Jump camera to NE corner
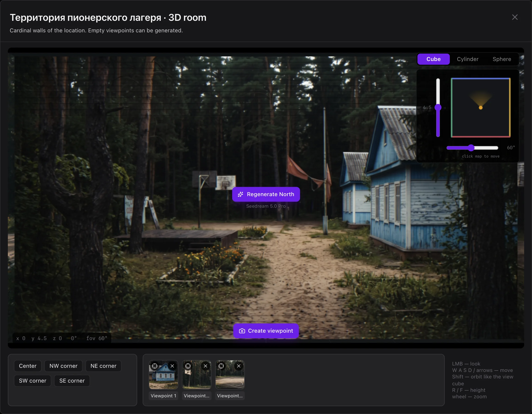Image resolution: width=532 pixels, height=414 pixels. 103,366
